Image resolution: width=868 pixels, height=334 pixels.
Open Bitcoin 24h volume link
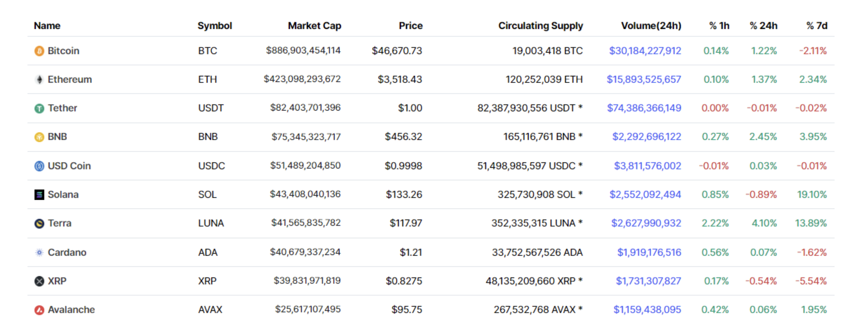645,51
